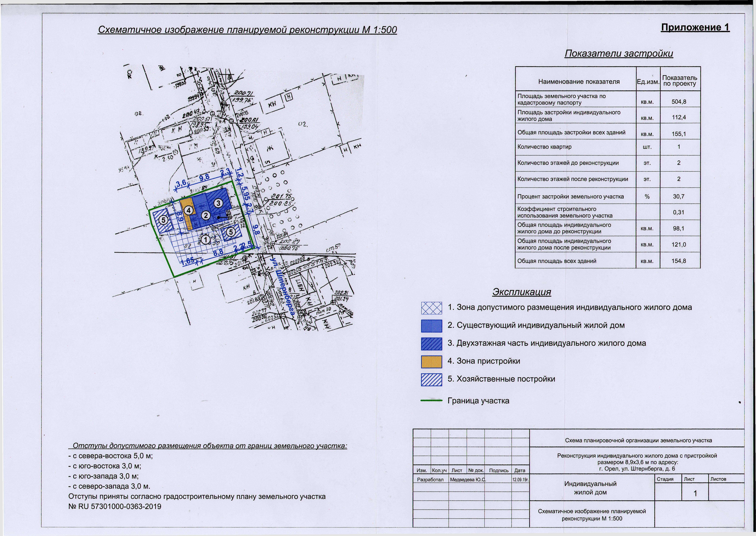Click the 'Листов' header in the title block
The image size is (756, 536).
tap(718, 479)
